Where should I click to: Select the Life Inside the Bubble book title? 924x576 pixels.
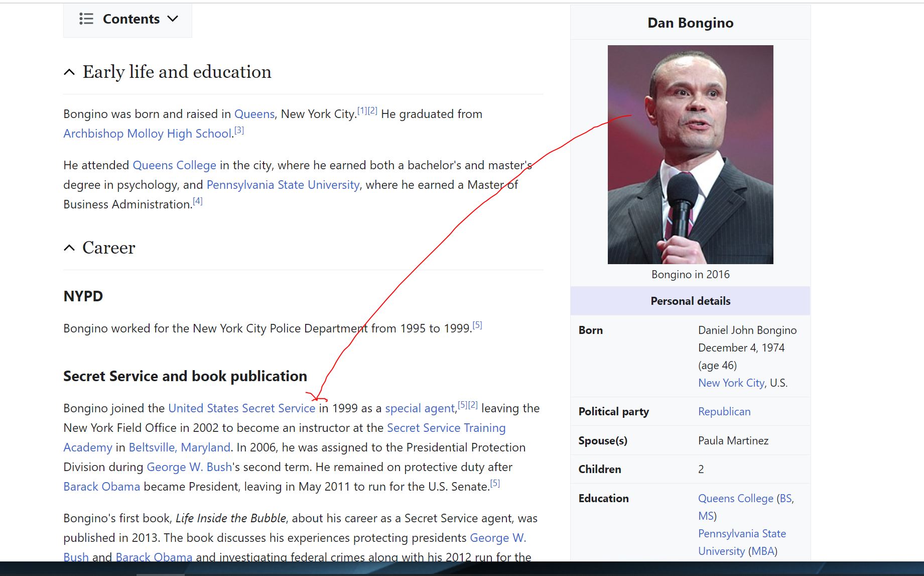[230, 518]
